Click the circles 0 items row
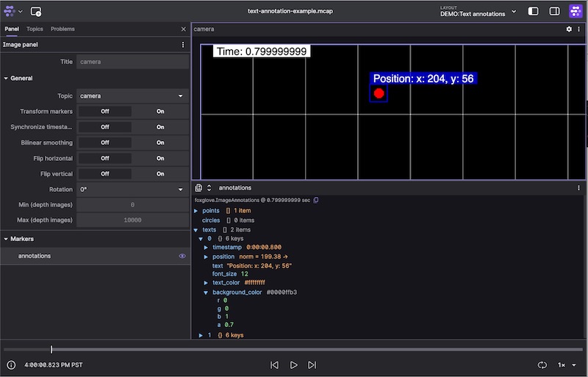 228,220
